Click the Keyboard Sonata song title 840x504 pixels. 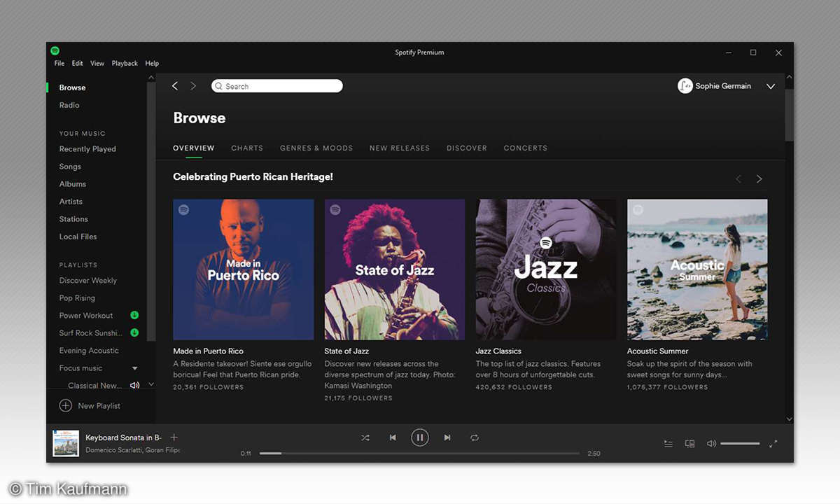tap(123, 437)
